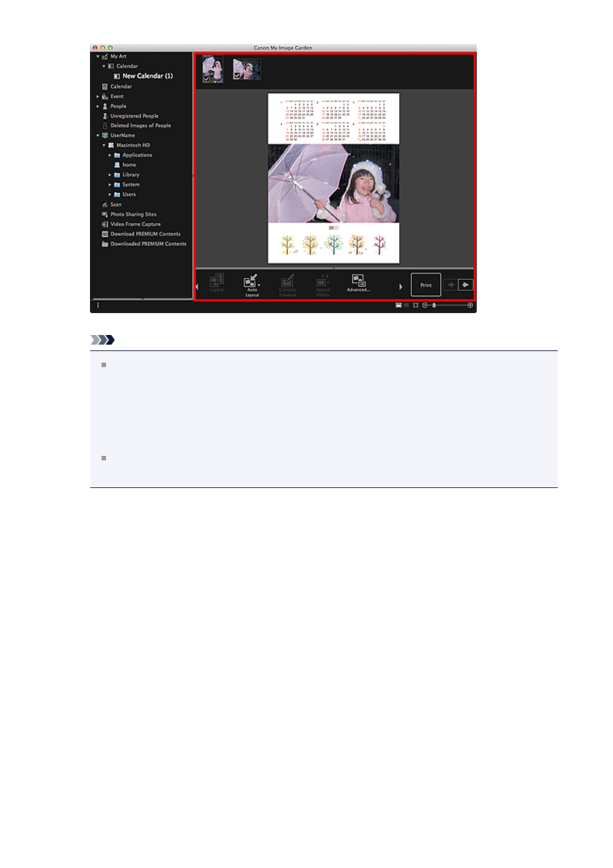
Task: Collapse the My Art tree node
Action: [x=98, y=57]
